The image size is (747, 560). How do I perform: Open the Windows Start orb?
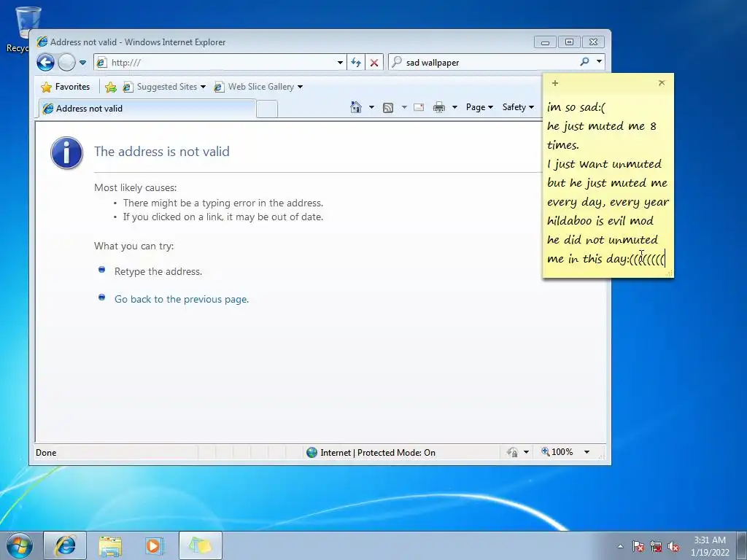[20, 545]
